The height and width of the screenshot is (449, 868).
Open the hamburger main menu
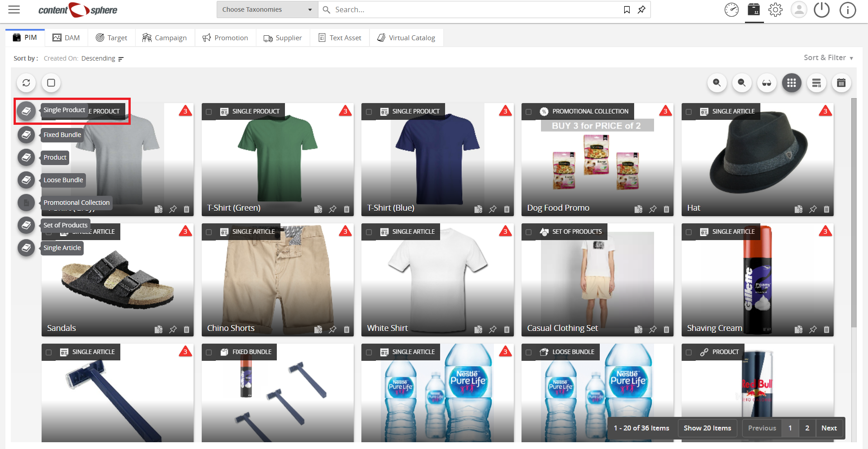point(14,9)
